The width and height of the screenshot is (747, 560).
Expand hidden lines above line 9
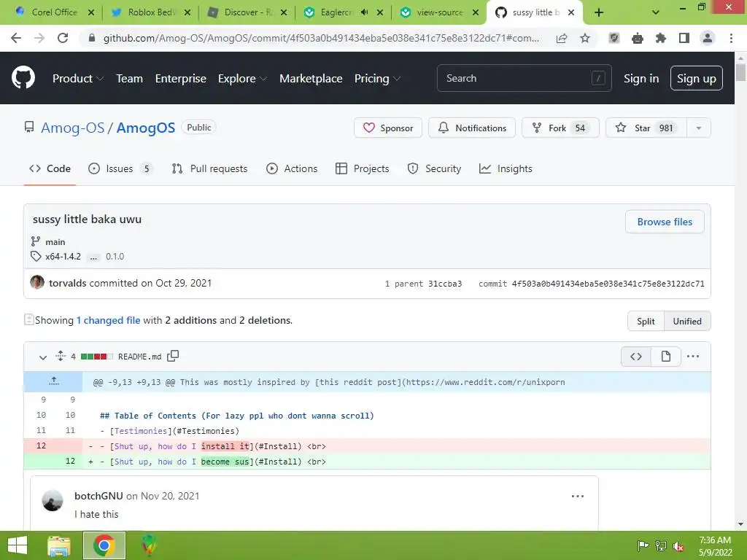[53, 381]
